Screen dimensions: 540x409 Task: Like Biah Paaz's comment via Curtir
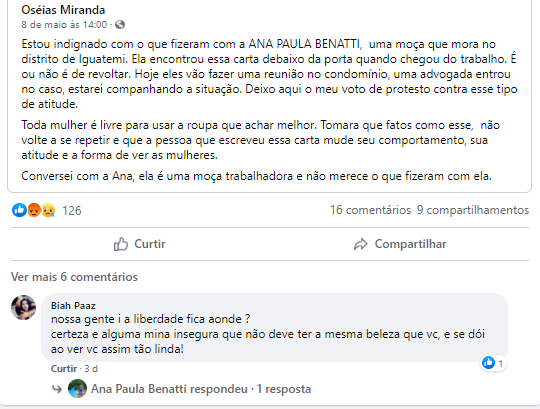point(64,369)
